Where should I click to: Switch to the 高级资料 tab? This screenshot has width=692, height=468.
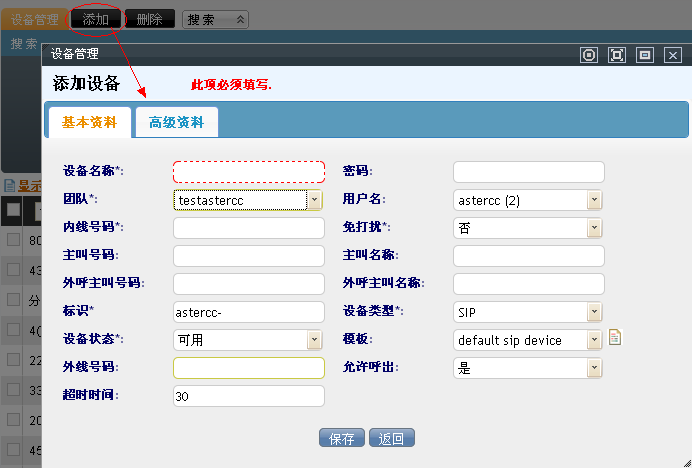176,122
